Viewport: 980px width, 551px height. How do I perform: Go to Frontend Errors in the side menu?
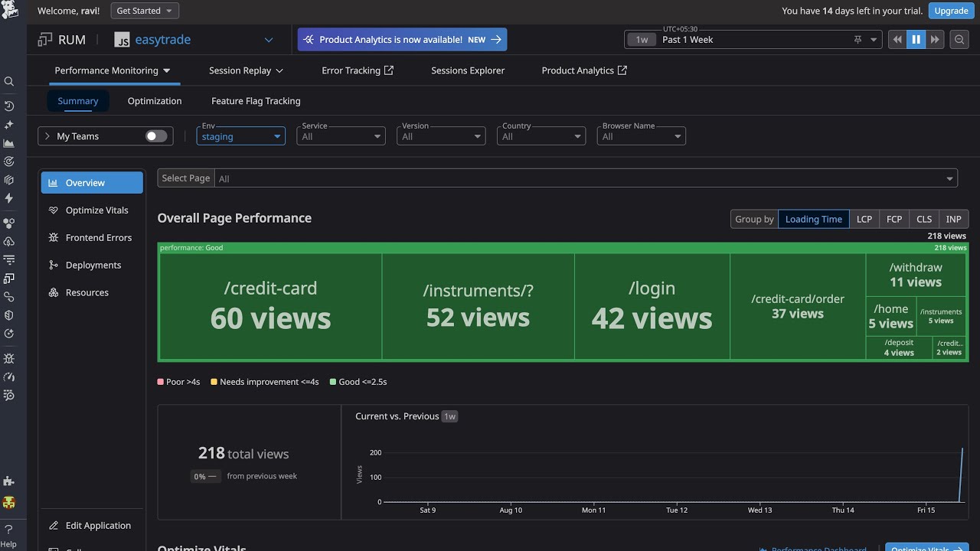pos(92,237)
